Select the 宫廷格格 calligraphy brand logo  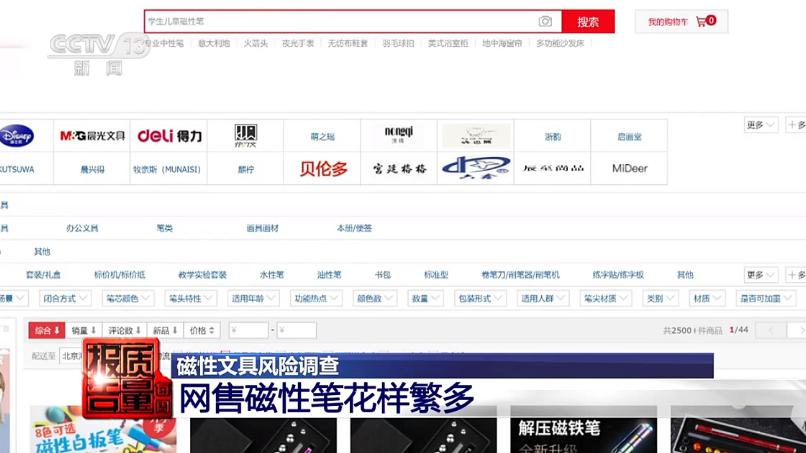click(399, 169)
